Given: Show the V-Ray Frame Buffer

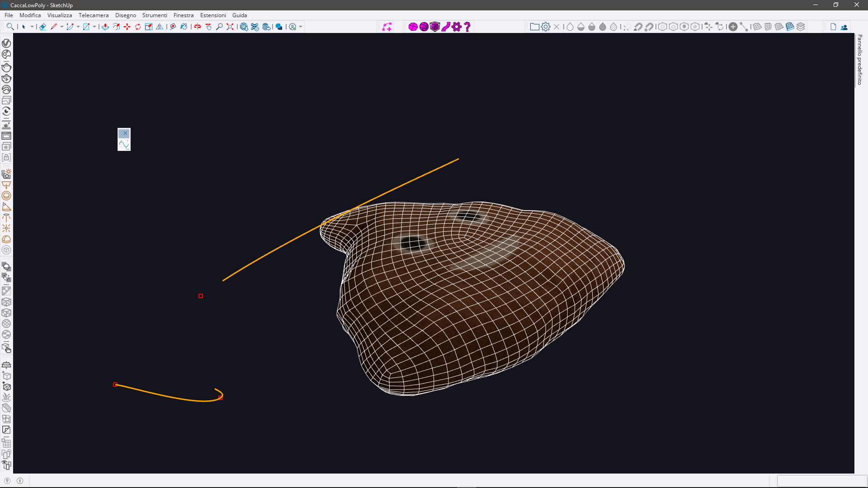Looking at the screenshot, I should [x=6, y=136].
